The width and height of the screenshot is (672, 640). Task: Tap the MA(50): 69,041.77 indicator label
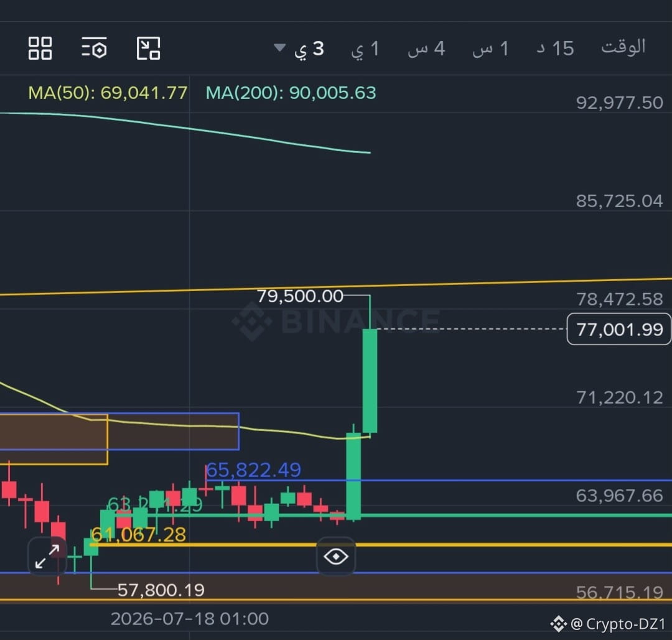tap(108, 93)
